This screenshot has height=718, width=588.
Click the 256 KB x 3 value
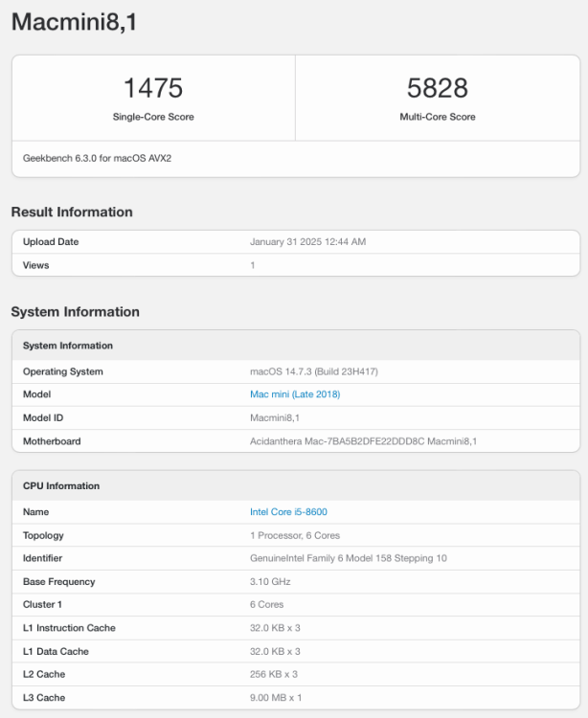(x=274, y=675)
